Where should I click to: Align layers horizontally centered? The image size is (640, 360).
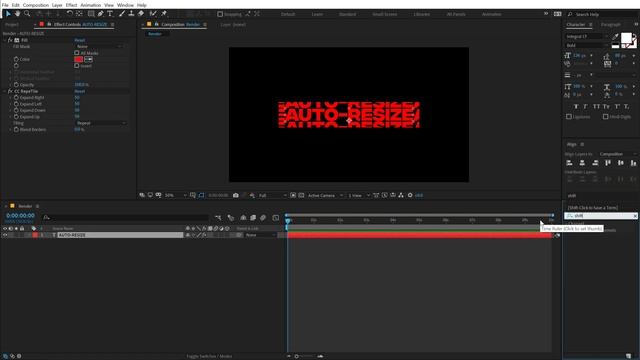click(x=582, y=163)
